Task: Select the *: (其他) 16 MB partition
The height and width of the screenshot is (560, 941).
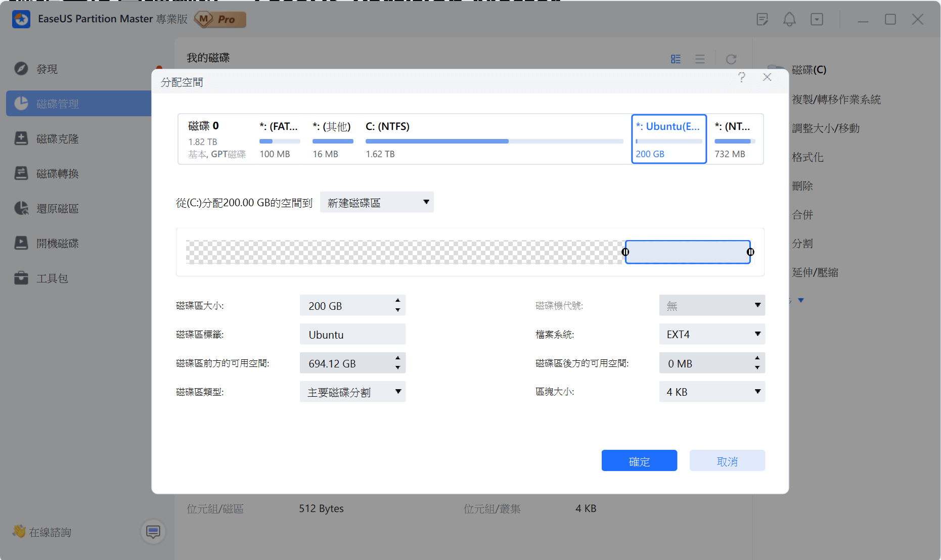Action: (x=333, y=139)
